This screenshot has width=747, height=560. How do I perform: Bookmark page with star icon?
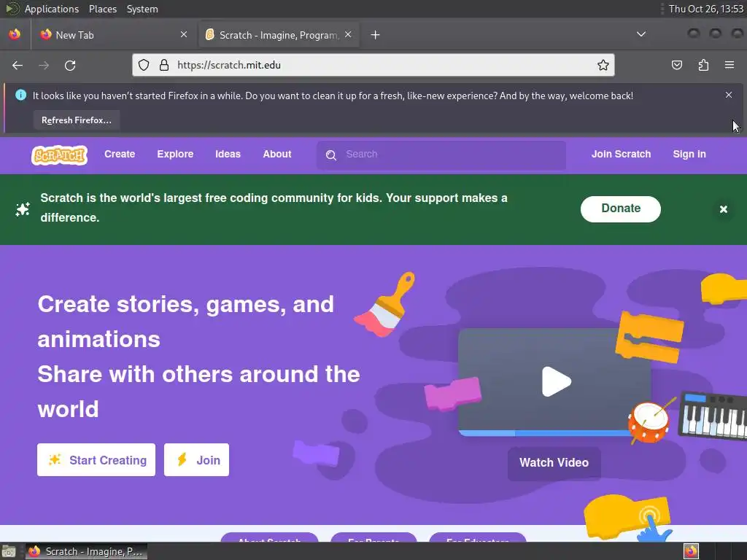(603, 65)
